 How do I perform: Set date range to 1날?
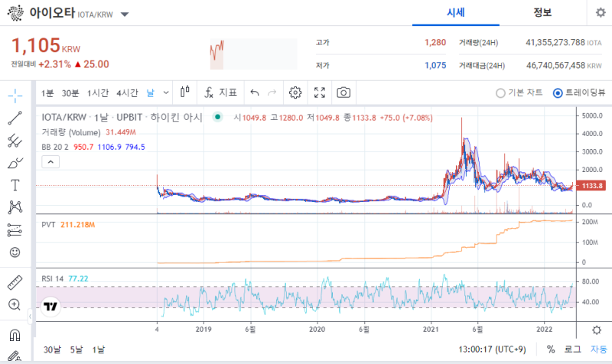tap(99, 349)
